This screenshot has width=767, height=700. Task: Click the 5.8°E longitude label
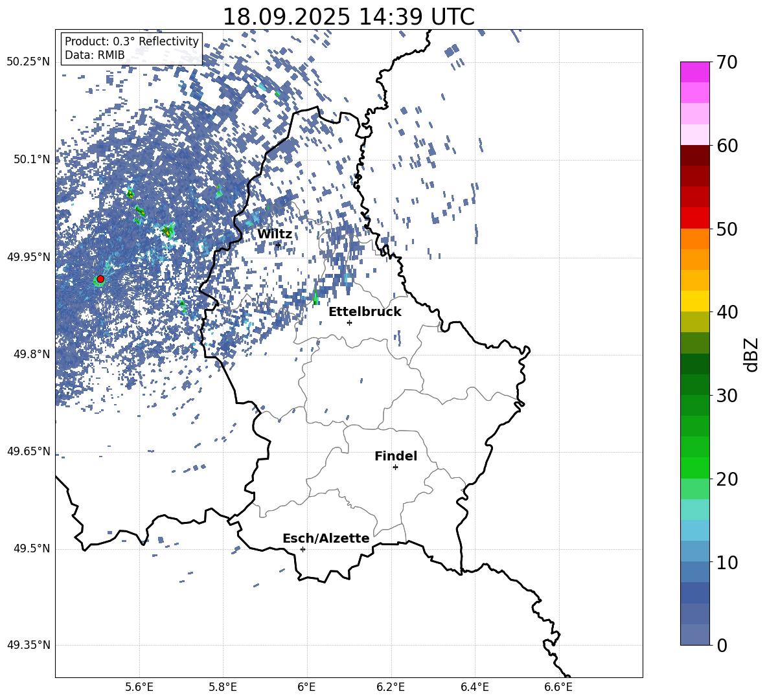coord(223,687)
